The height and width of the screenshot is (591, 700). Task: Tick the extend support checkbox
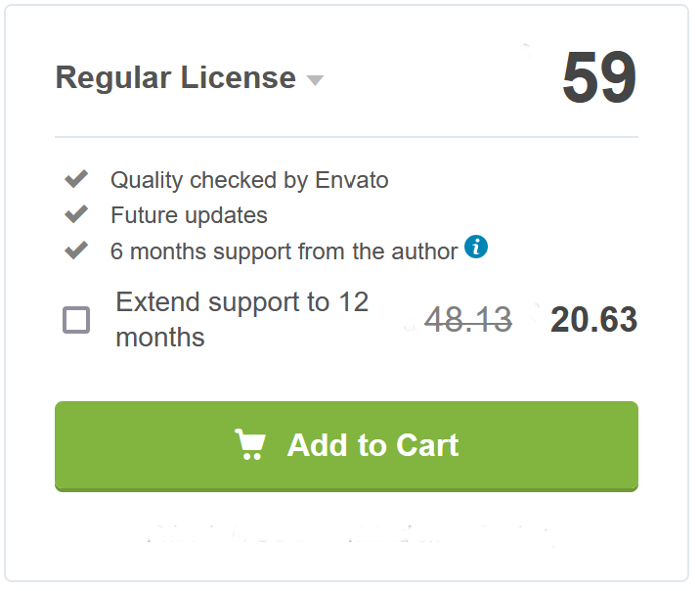pos(76,320)
